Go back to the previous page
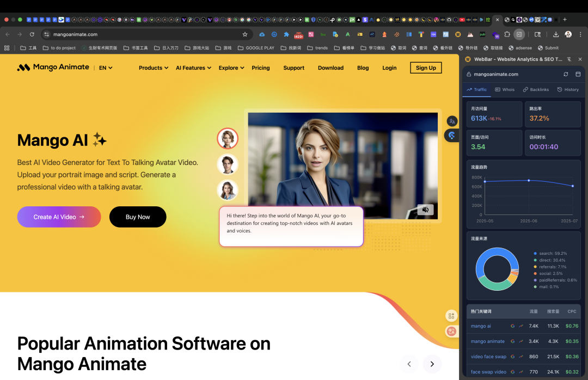The height and width of the screenshot is (380, 588). (x=8, y=34)
